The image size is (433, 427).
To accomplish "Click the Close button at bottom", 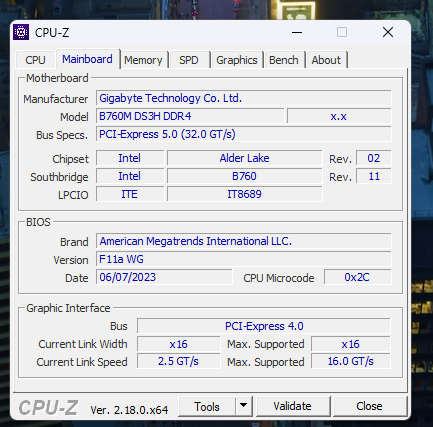I will pos(369,406).
